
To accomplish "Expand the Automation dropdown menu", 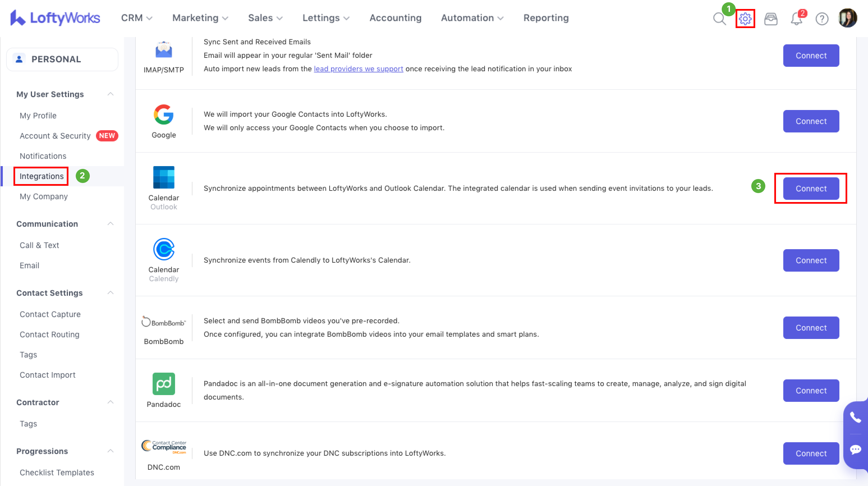I will pos(472,18).
